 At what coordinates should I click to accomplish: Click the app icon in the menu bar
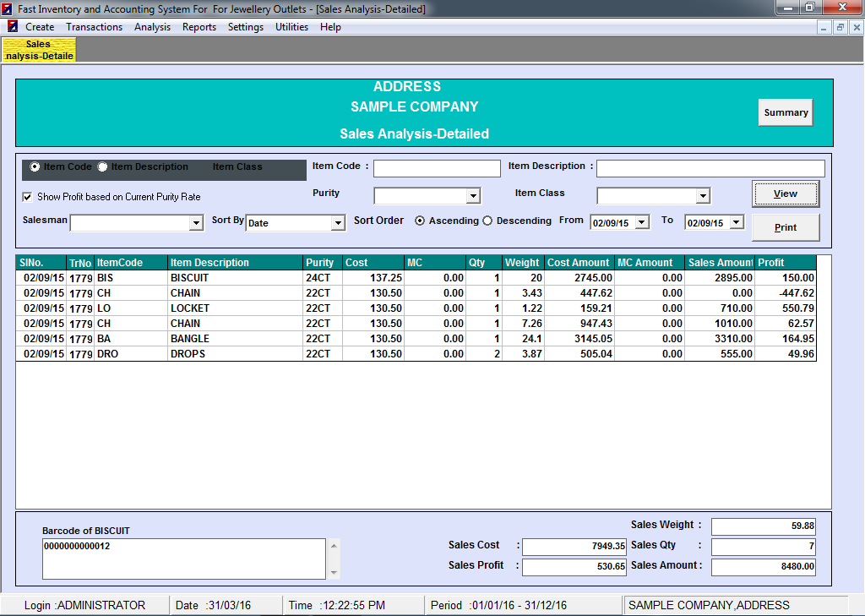[x=13, y=27]
